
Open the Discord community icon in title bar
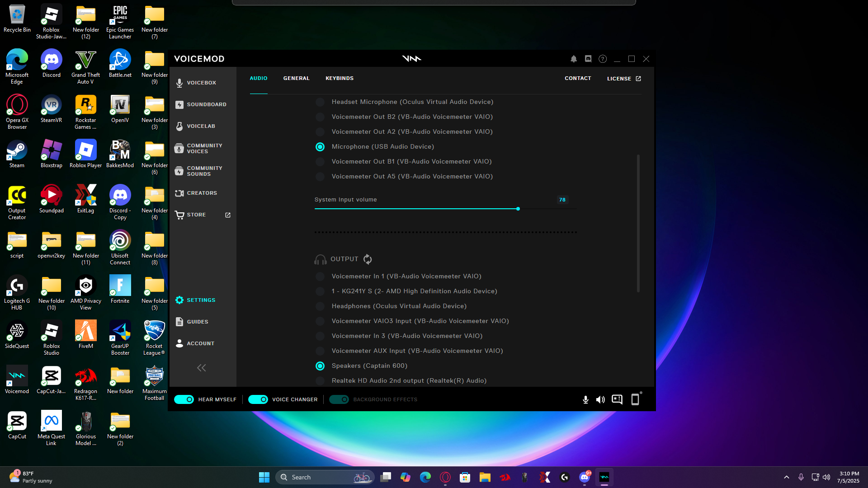coord(588,59)
